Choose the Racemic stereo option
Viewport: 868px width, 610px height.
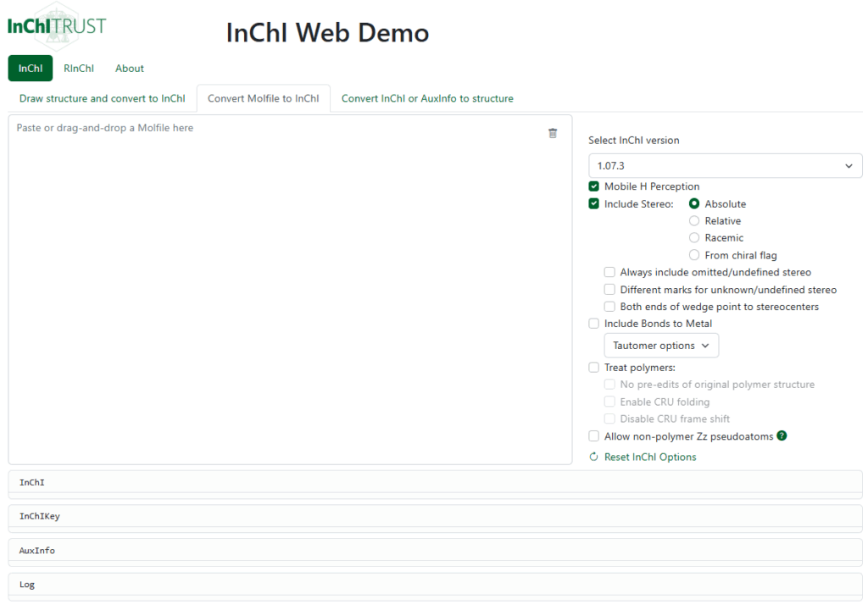(694, 237)
